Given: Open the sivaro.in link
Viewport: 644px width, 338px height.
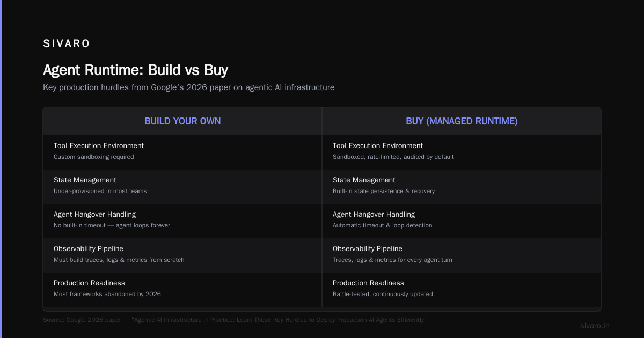Looking at the screenshot, I should click(595, 326).
